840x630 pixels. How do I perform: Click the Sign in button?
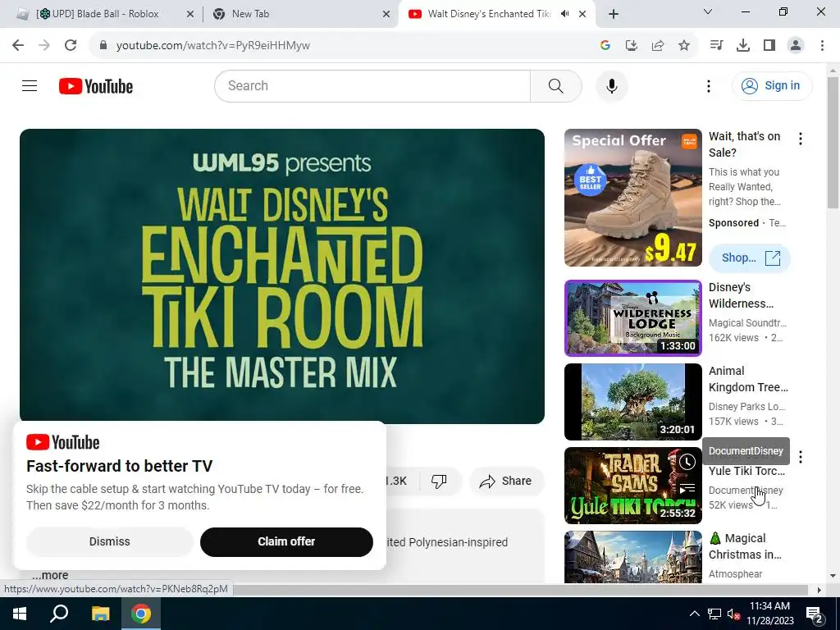771,85
